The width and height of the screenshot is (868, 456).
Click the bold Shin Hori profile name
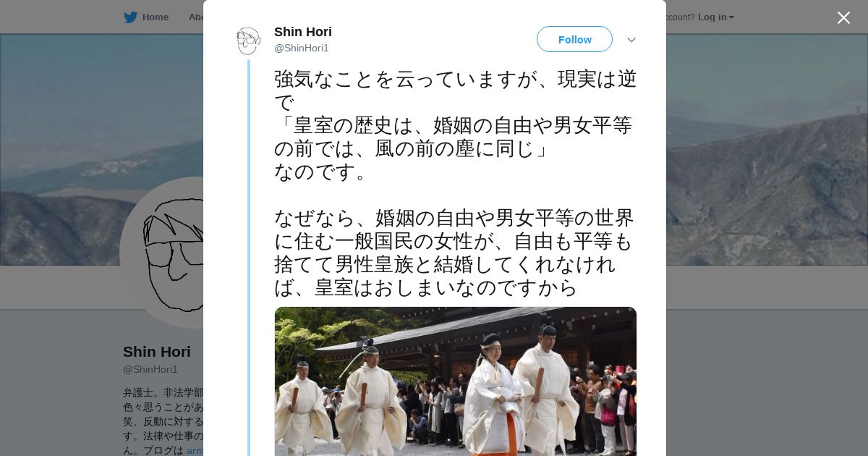point(157,352)
